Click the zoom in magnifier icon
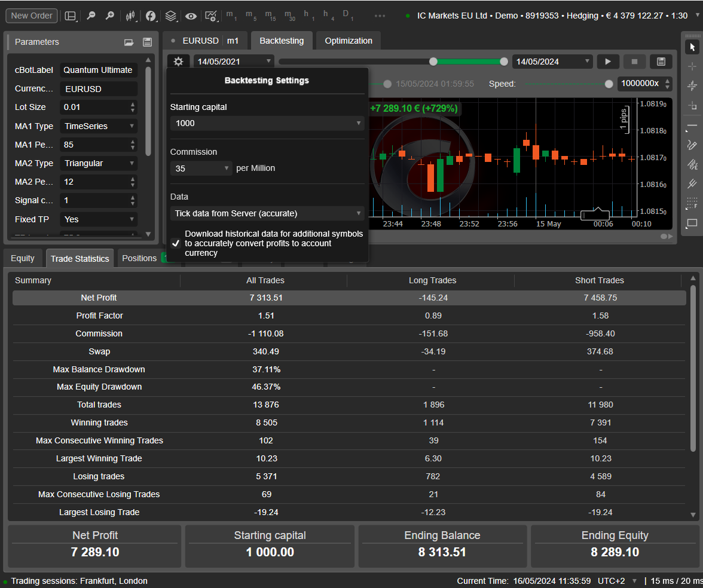 pyautogui.click(x=110, y=16)
